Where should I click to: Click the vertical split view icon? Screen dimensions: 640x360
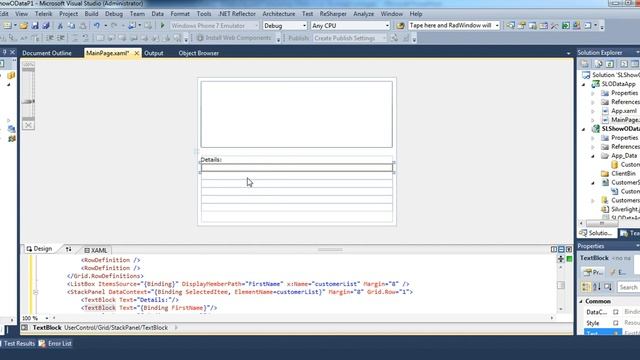click(x=554, y=249)
